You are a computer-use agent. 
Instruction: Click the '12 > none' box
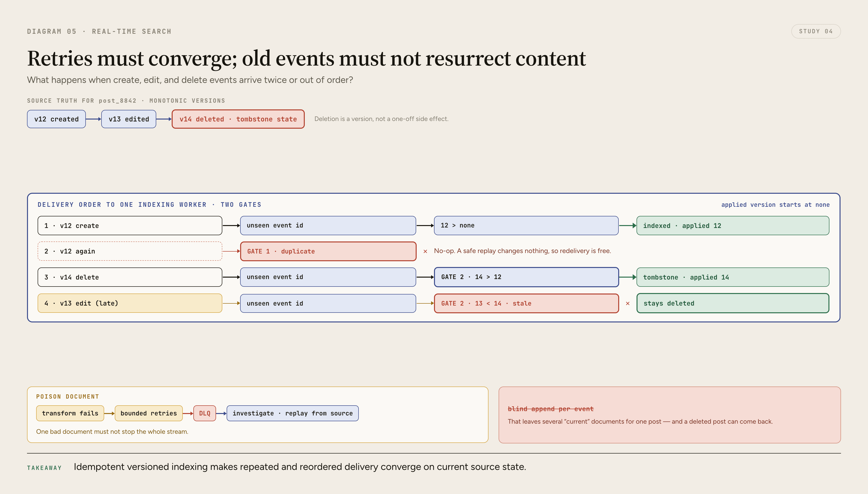coord(526,226)
